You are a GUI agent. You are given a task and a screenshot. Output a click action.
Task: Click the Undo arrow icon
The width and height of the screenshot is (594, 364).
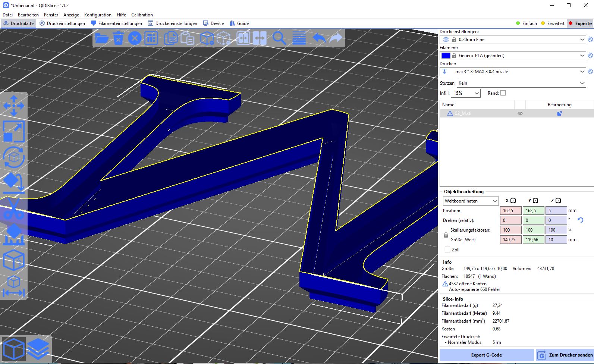319,38
